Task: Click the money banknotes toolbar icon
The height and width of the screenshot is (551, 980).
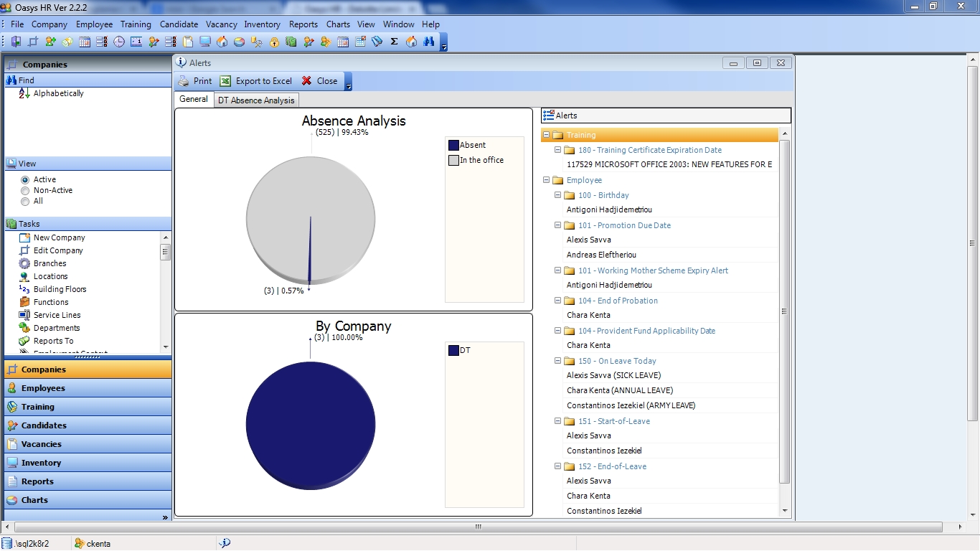Action: (x=67, y=42)
